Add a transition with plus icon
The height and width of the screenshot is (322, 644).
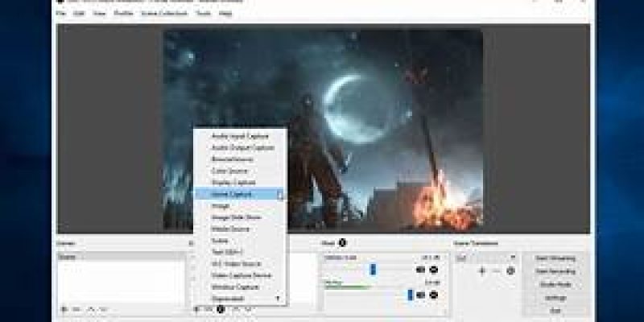[x=482, y=271]
